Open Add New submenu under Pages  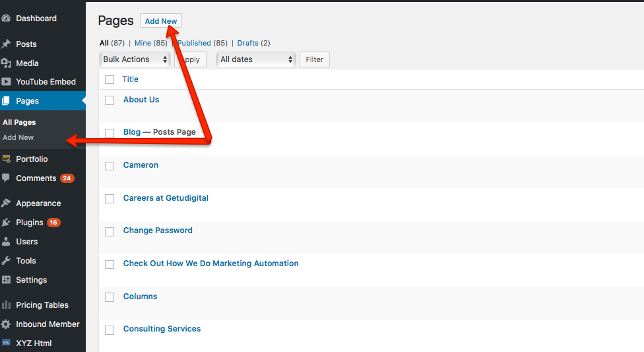tap(18, 137)
